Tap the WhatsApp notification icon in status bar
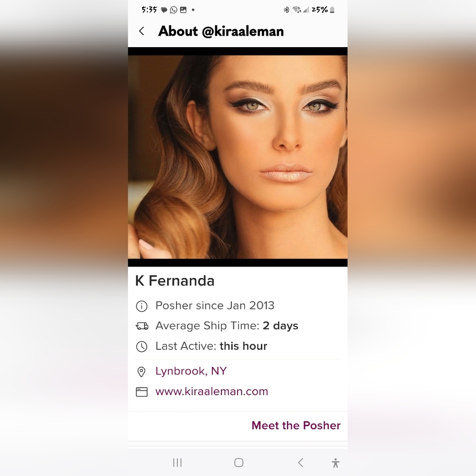 174,10
